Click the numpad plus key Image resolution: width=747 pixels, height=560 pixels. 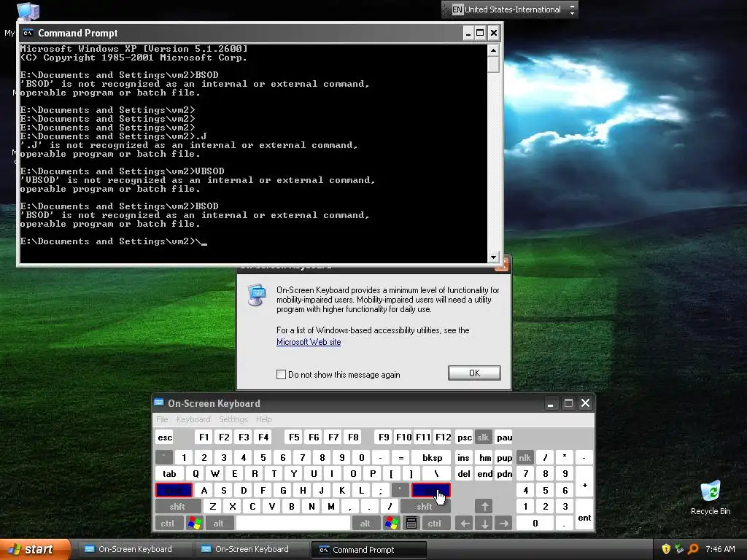584,482
